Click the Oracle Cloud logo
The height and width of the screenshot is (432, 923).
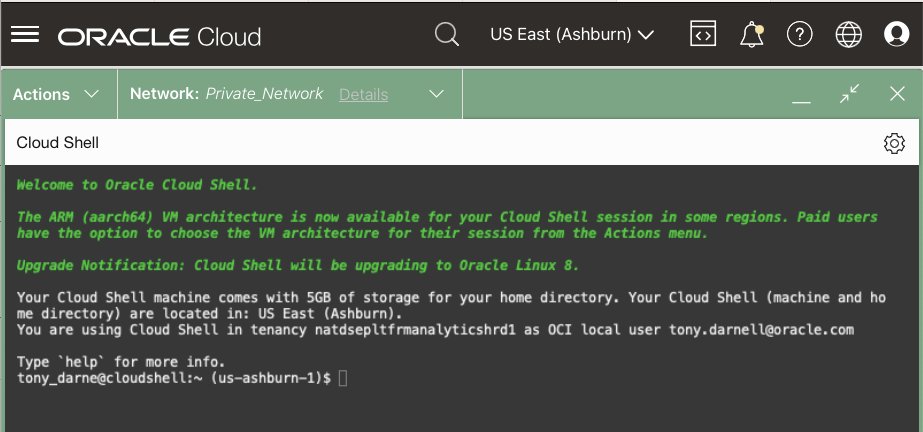tap(159, 36)
